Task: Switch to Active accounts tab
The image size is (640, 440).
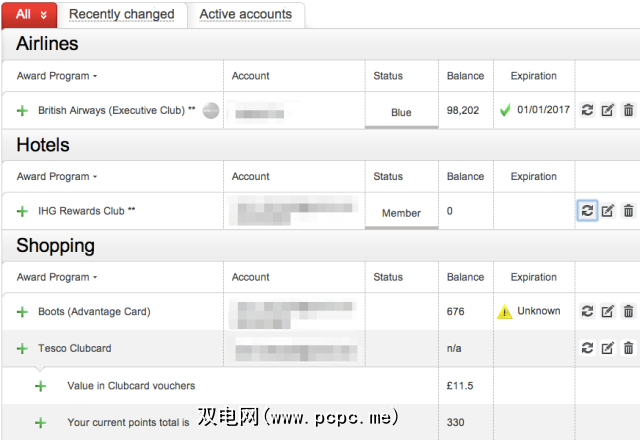Action: tap(245, 14)
